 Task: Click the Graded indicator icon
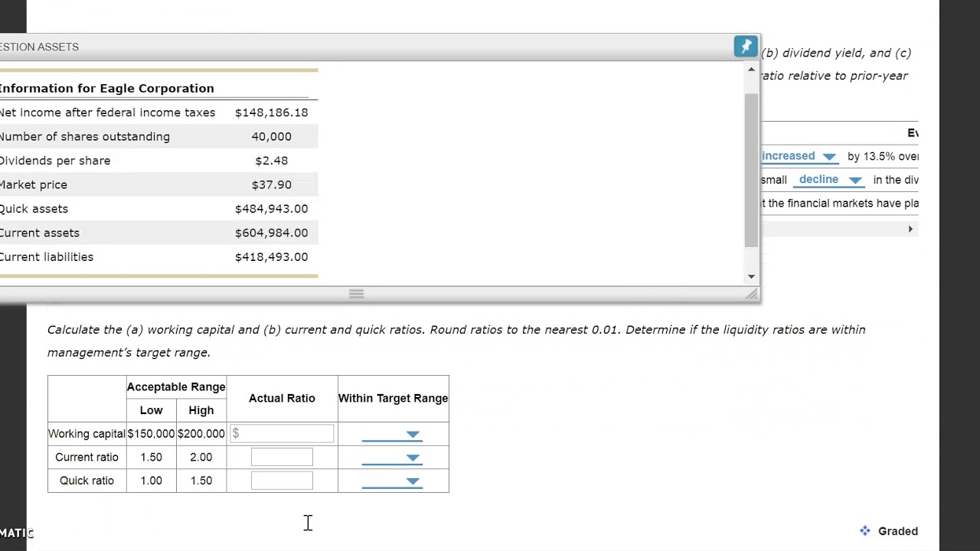(x=865, y=530)
